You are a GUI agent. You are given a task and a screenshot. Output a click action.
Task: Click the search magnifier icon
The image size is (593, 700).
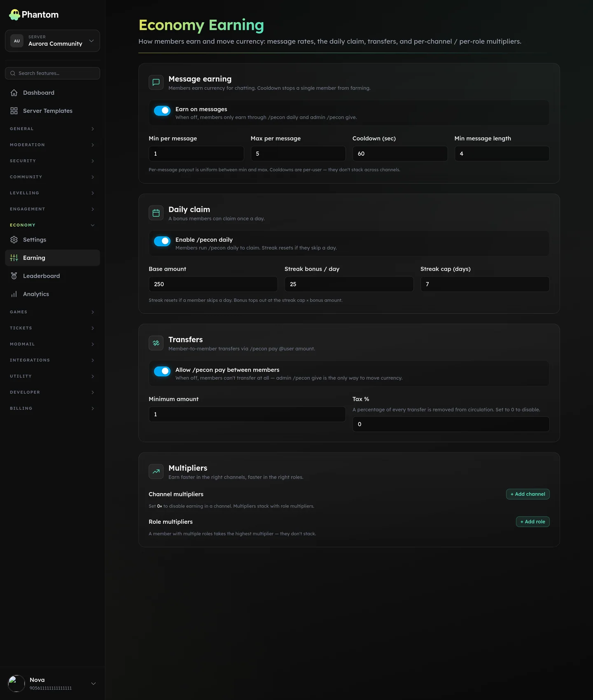pyautogui.click(x=13, y=73)
